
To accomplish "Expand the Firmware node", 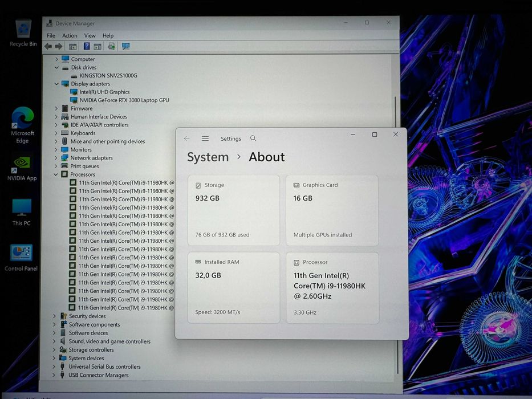I will [x=56, y=108].
